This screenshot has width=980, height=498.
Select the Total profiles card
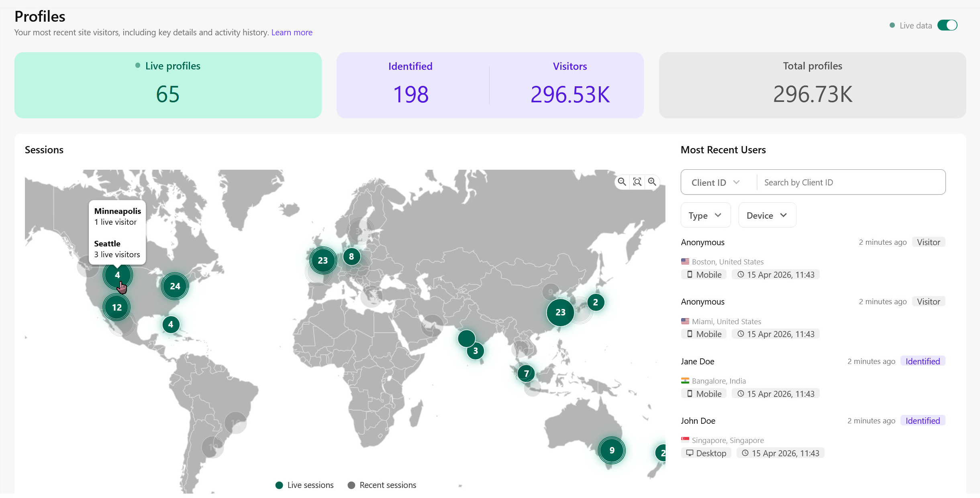(x=813, y=85)
